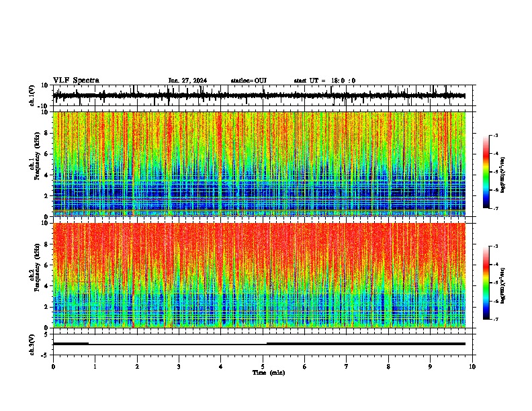This screenshot has width=532, height=411.
Task: Click the ch.1 spectrogram color scale bar
Action: [x=486, y=172]
